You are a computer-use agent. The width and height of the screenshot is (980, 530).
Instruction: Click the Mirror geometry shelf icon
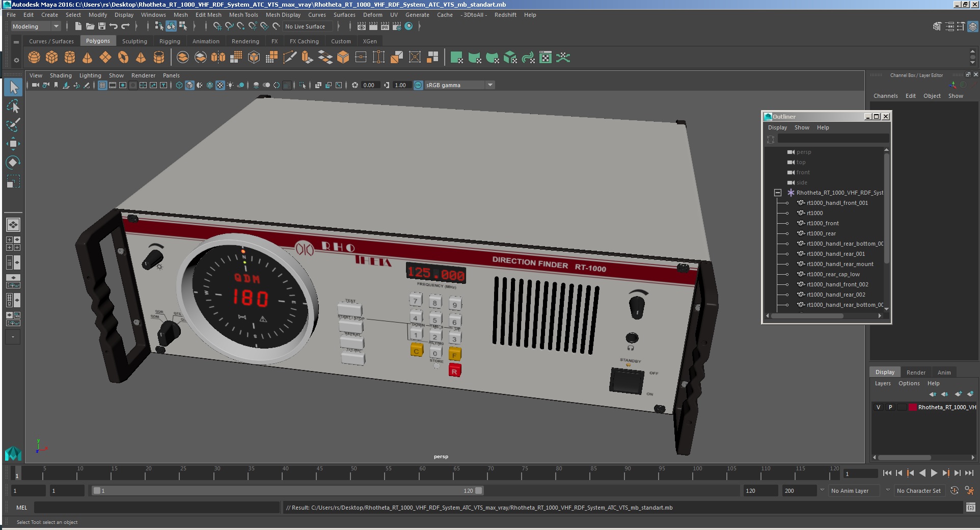[x=218, y=58]
